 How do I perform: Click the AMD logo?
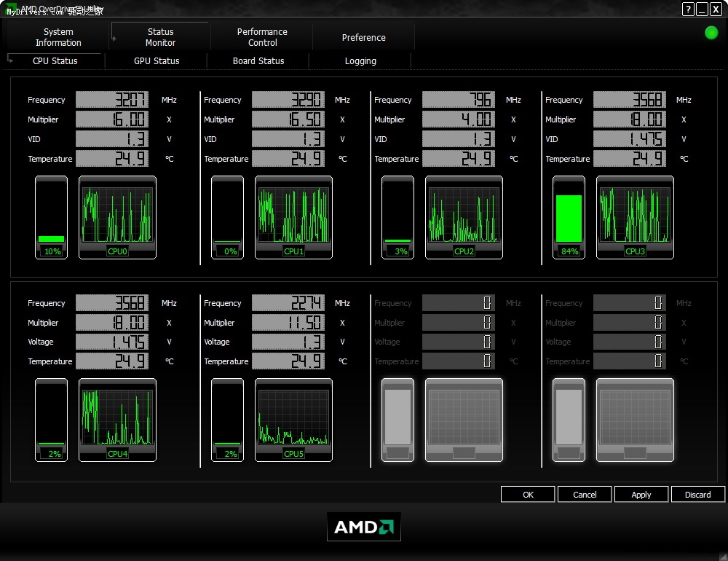pyautogui.click(x=363, y=527)
